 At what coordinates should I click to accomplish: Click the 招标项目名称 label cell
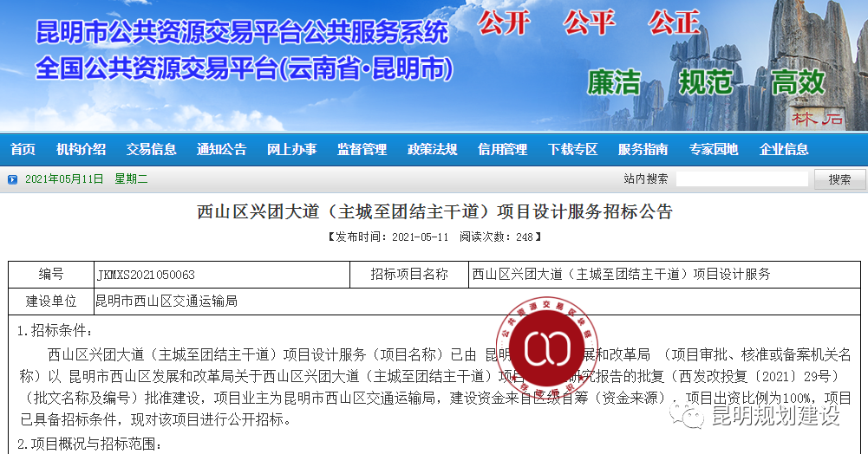409,275
